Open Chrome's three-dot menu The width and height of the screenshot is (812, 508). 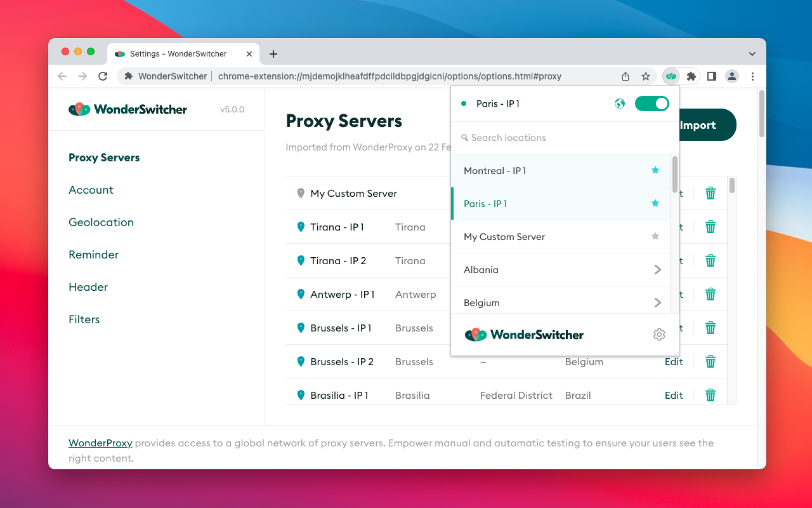tap(752, 76)
